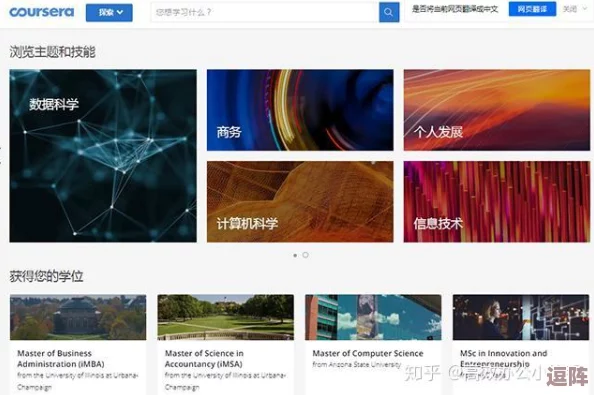Open the 信息技术 topic tile

click(x=497, y=201)
